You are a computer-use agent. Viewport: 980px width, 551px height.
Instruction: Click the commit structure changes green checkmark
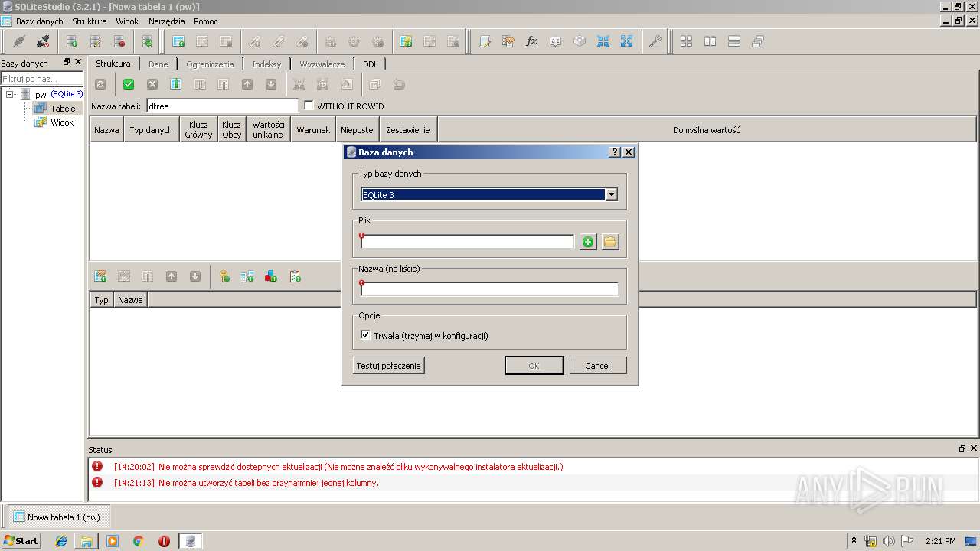129,85
